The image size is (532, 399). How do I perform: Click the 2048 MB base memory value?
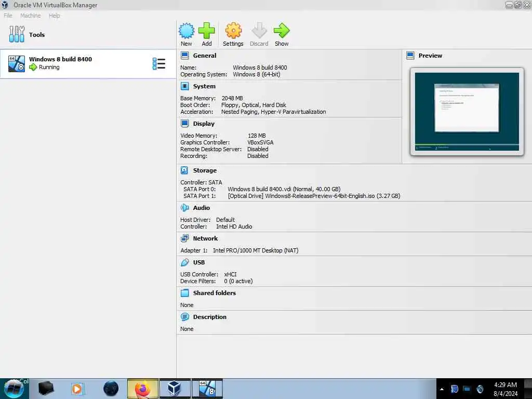[x=232, y=98]
